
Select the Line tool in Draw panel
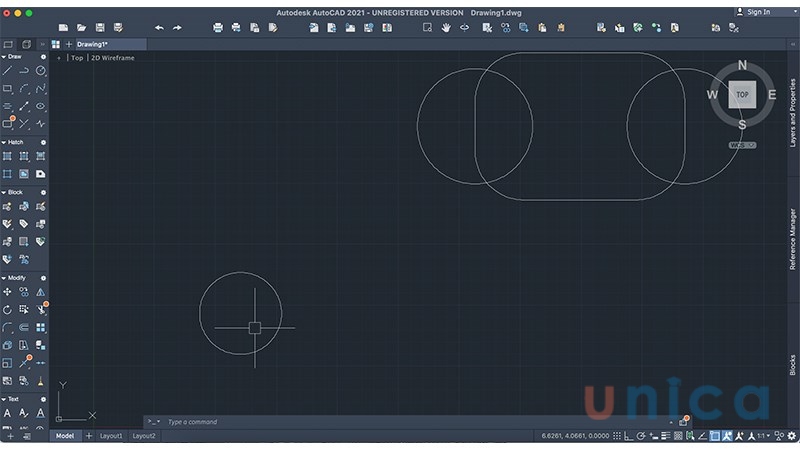[8, 71]
